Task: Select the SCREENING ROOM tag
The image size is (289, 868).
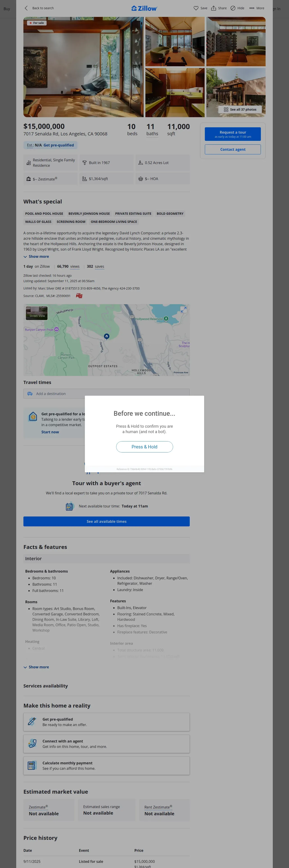Action: pyautogui.click(x=71, y=222)
